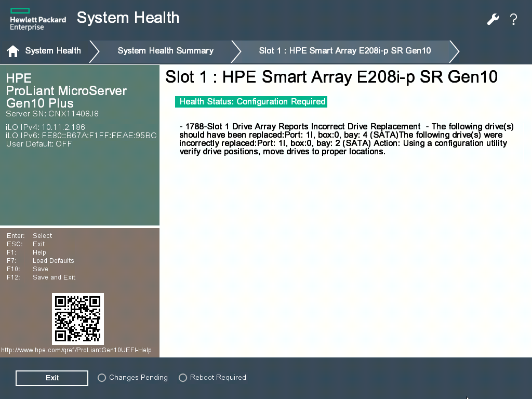Click the F7: Load Defaults hint

pyautogui.click(x=41, y=261)
